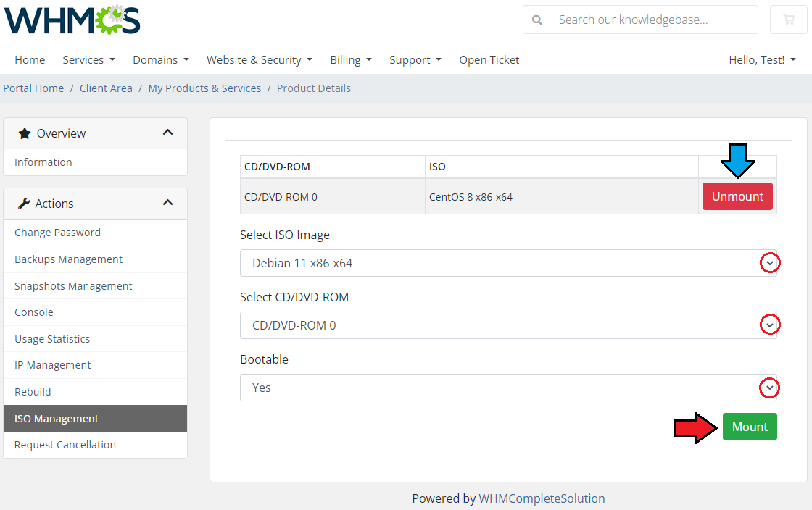812x510 pixels.
Task: Click the red Unmount button
Action: (737, 196)
